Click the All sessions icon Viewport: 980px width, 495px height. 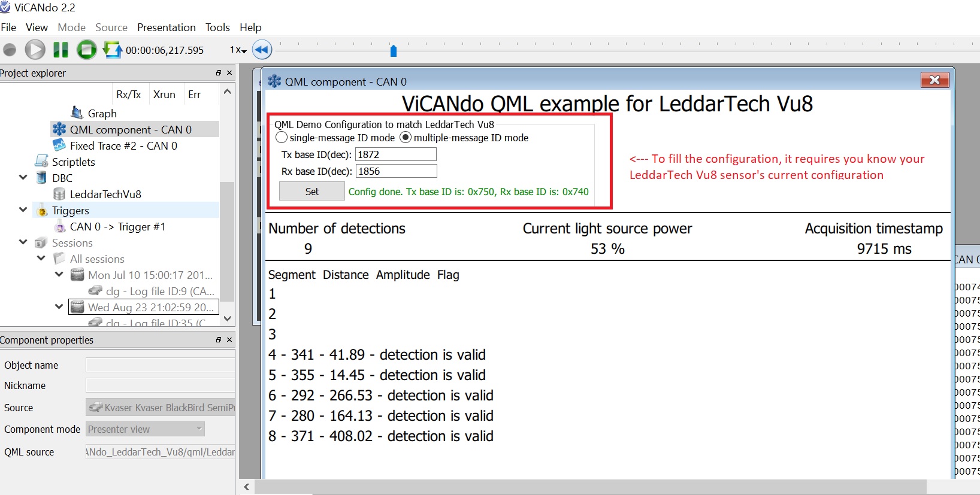(x=59, y=259)
